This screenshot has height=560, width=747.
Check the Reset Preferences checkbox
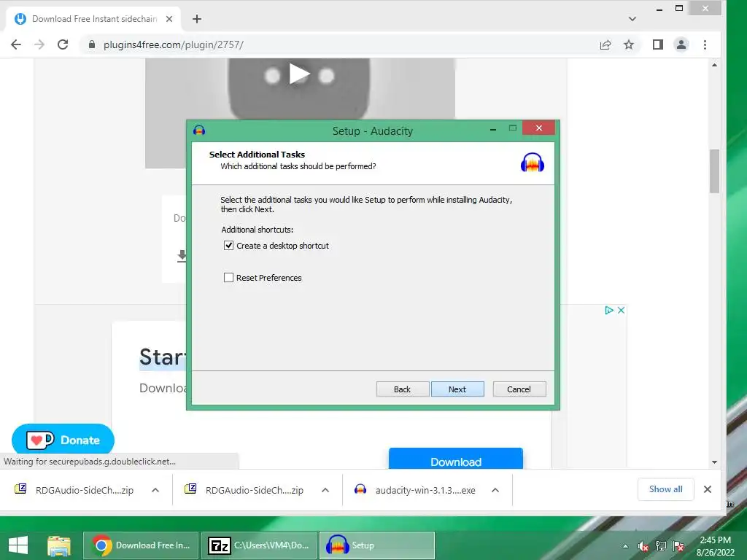point(228,278)
